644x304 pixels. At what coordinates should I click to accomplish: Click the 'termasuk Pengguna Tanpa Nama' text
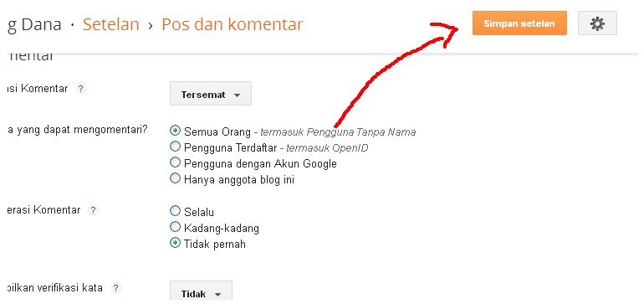338,132
